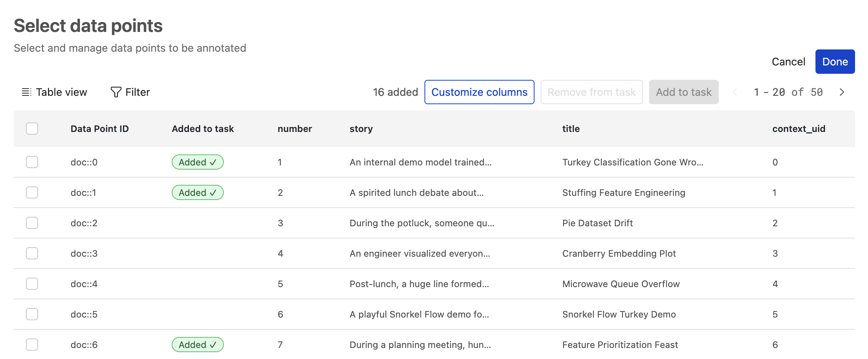Open Customize columns
868x359 pixels.
(479, 92)
